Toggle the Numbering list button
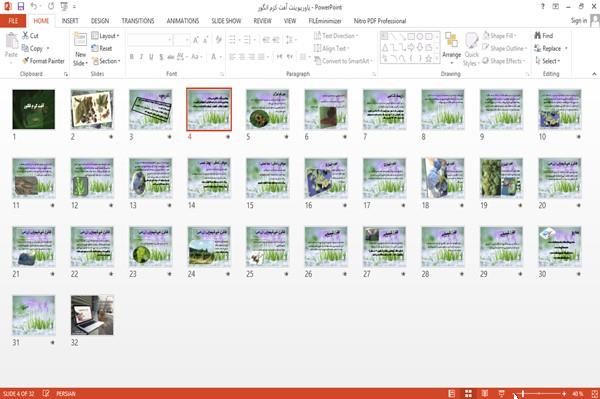 tap(247, 40)
